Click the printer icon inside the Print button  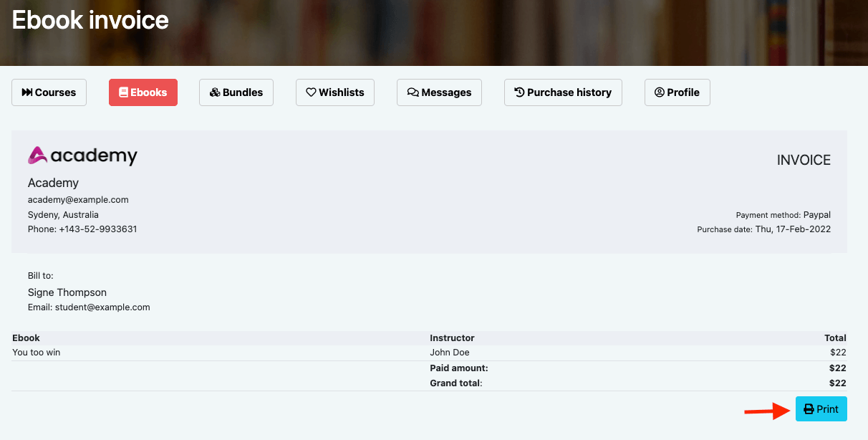point(809,408)
